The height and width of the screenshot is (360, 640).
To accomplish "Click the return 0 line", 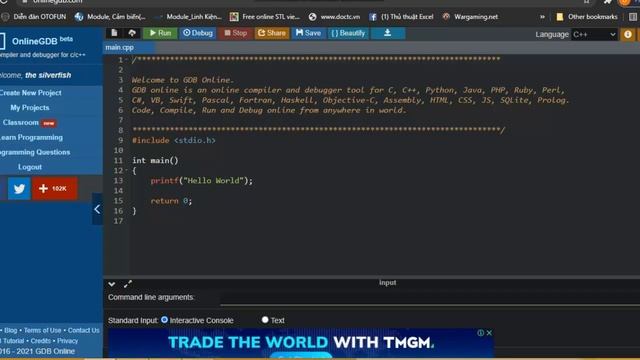I will pos(171,201).
